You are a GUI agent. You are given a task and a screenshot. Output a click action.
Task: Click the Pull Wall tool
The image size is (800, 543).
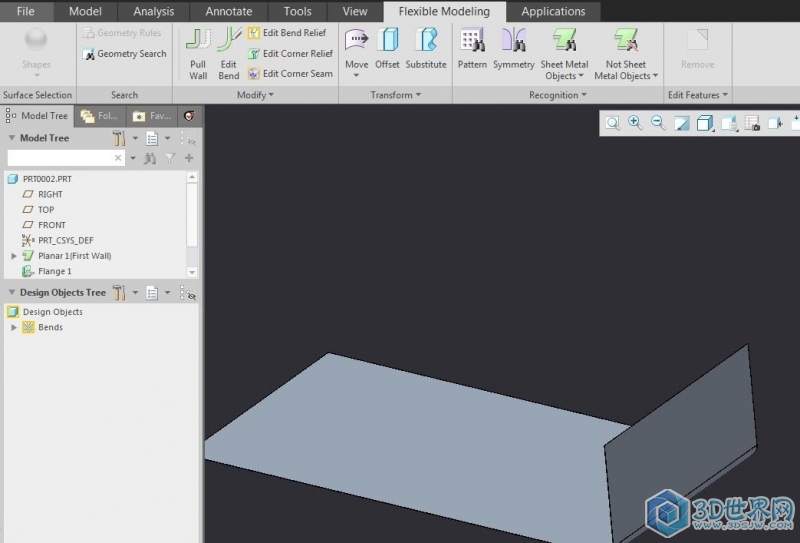[198, 53]
